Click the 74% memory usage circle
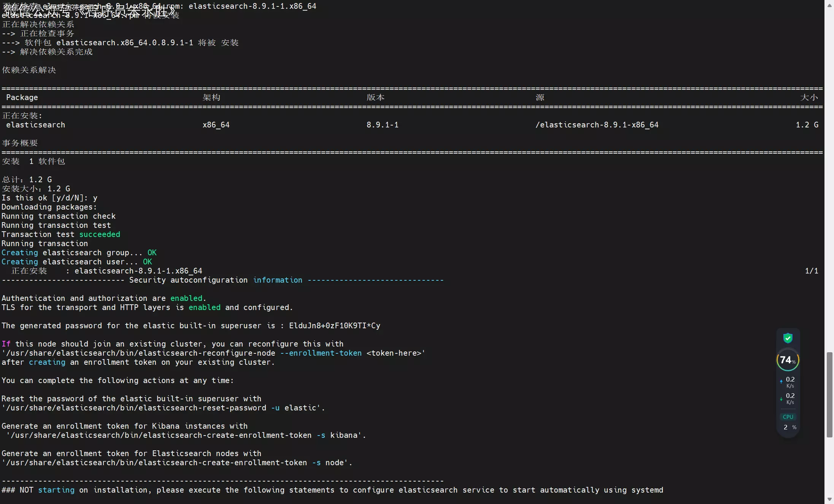 pos(788,360)
